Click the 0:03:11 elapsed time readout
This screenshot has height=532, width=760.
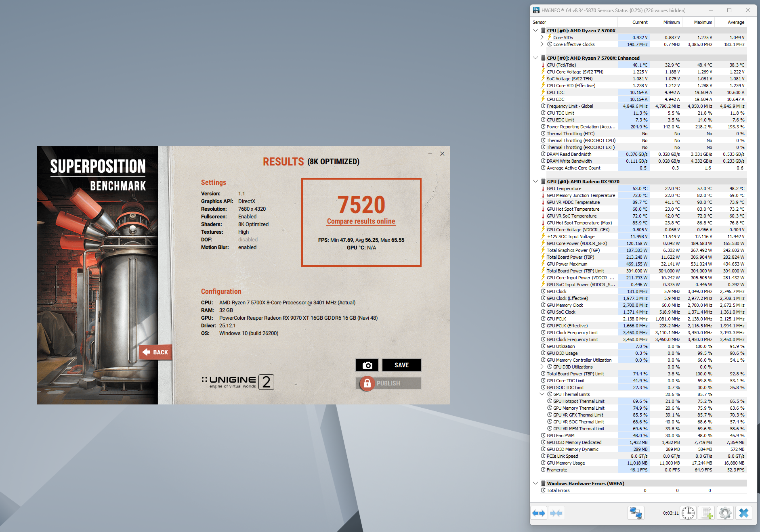point(671,513)
